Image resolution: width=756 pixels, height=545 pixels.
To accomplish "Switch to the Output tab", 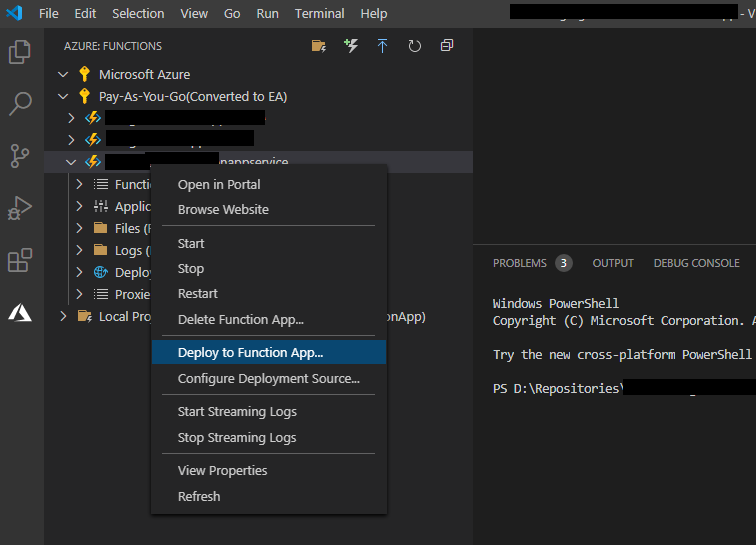I will point(613,263).
